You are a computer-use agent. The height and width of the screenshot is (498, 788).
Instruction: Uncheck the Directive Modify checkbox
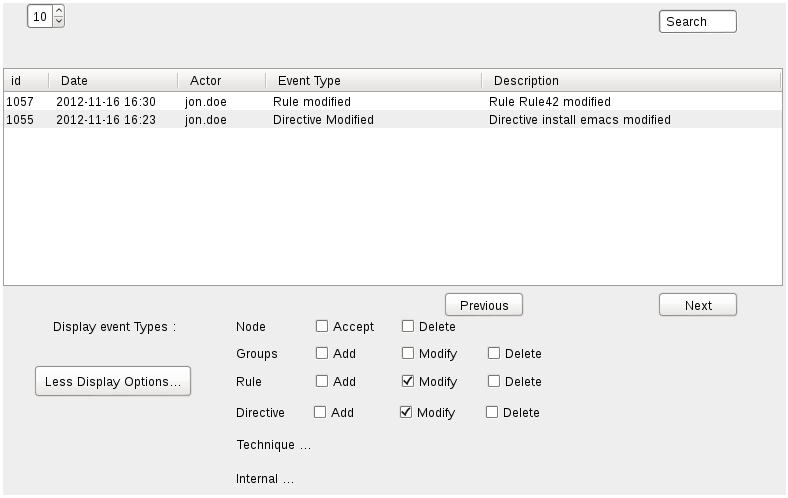406,412
